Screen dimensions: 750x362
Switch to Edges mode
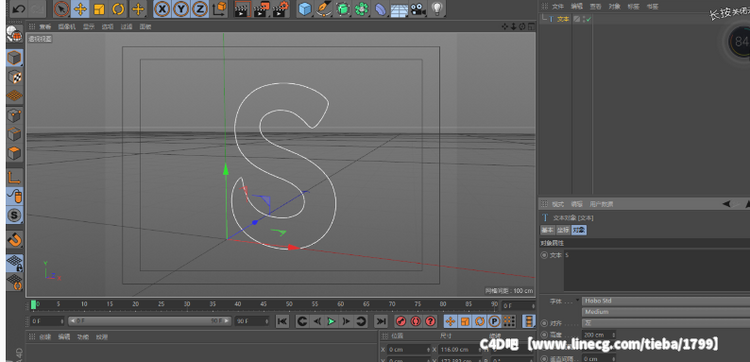pyautogui.click(x=14, y=134)
